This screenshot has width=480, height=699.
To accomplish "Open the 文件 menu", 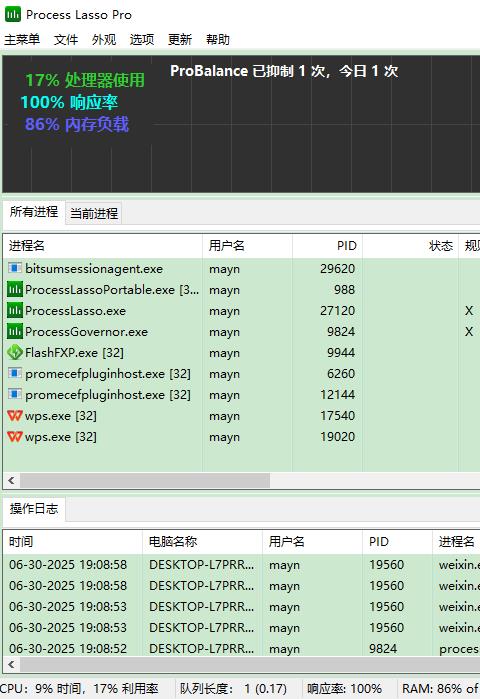I will pyautogui.click(x=66, y=40).
